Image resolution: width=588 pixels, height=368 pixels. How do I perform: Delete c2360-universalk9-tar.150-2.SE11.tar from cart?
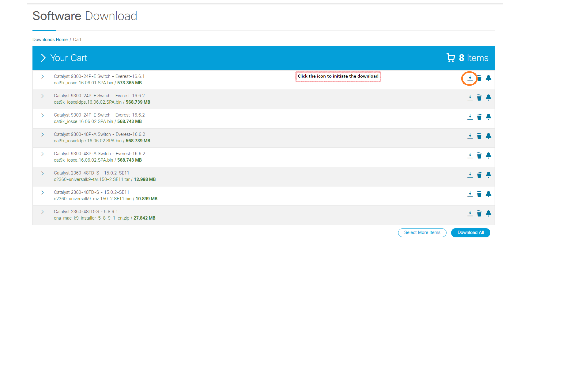(x=479, y=175)
